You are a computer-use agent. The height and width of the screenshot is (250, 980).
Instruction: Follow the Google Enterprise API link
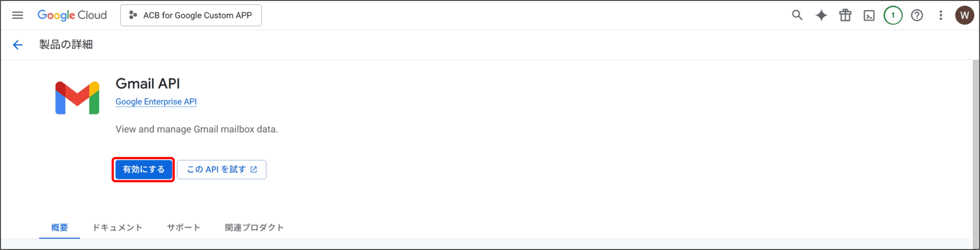pyautogui.click(x=156, y=102)
